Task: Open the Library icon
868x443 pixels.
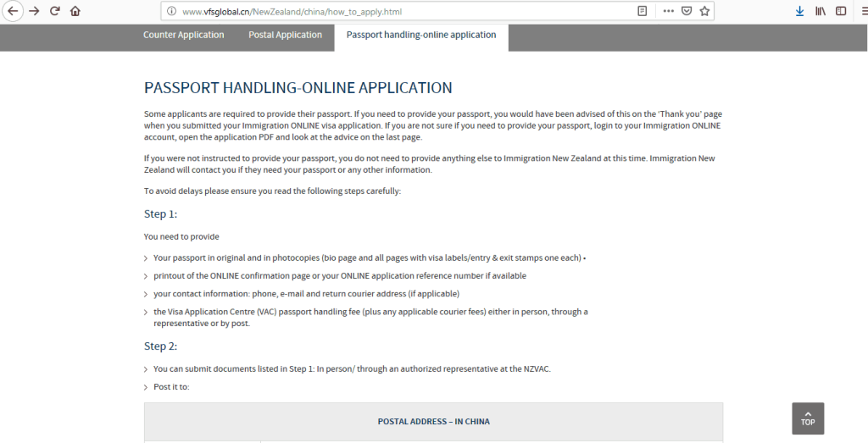Action: point(821,11)
